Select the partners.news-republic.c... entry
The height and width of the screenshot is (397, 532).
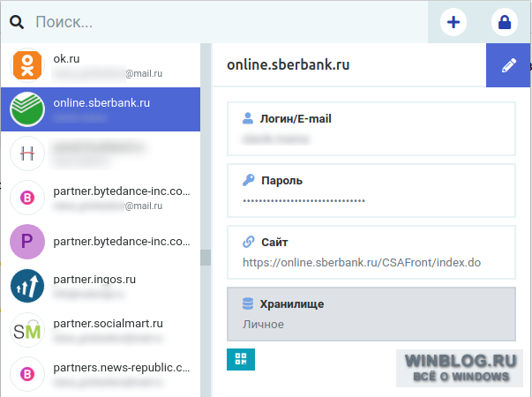(x=101, y=374)
